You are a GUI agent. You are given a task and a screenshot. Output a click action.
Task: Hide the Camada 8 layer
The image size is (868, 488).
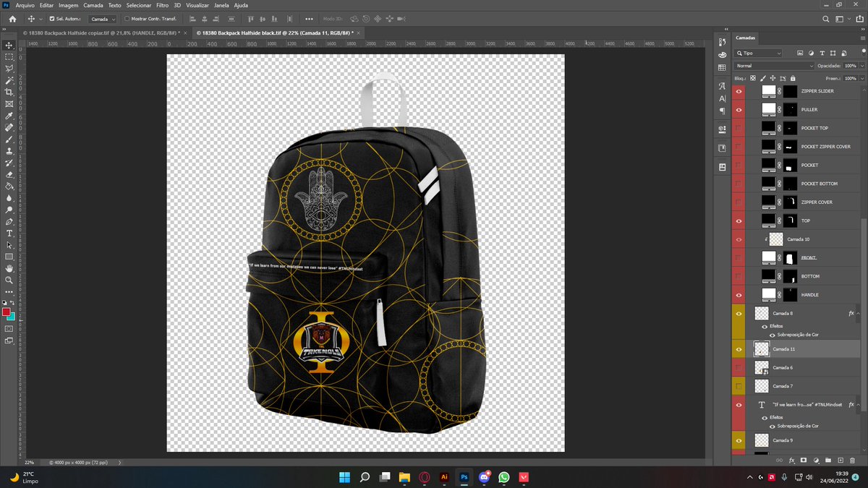pyautogui.click(x=739, y=313)
